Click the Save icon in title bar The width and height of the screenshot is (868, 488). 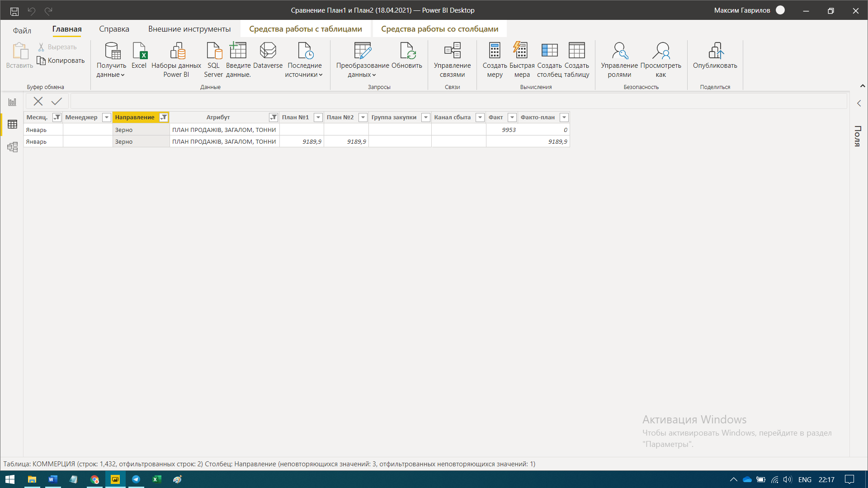(x=14, y=11)
